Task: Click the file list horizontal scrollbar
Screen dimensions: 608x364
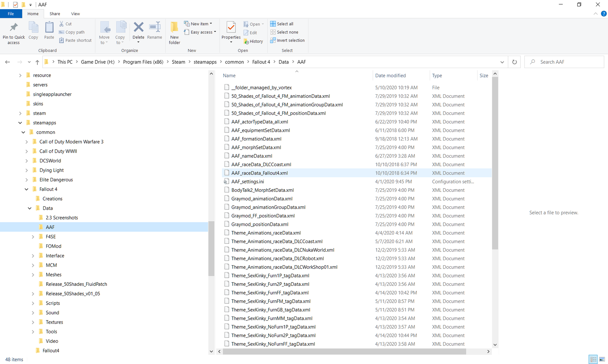Action: click(344, 352)
